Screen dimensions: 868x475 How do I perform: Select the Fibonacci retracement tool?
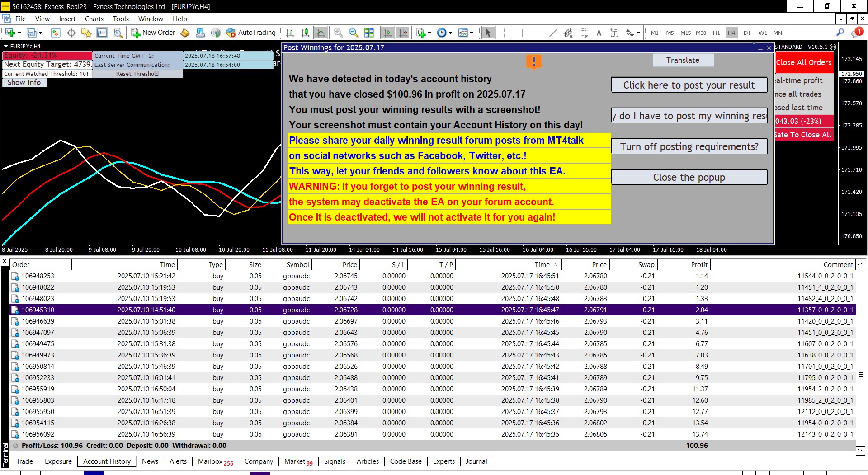click(x=584, y=33)
